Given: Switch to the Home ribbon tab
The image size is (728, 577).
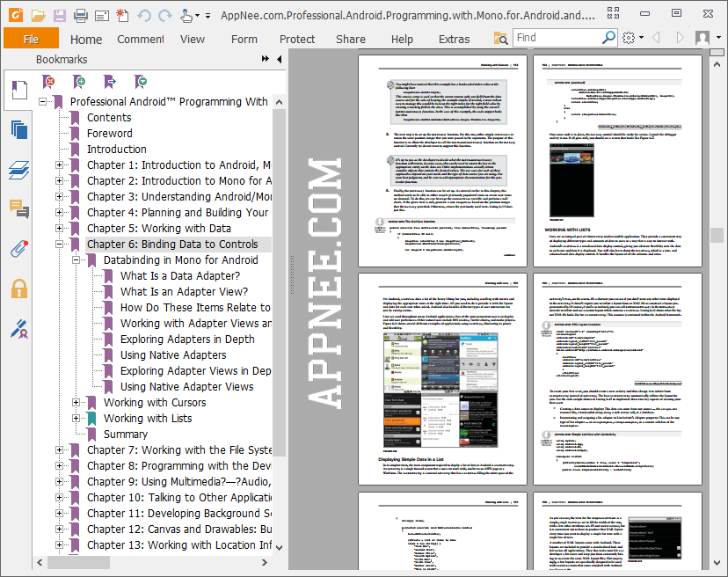Looking at the screenshot, I should tap(86, 40).
